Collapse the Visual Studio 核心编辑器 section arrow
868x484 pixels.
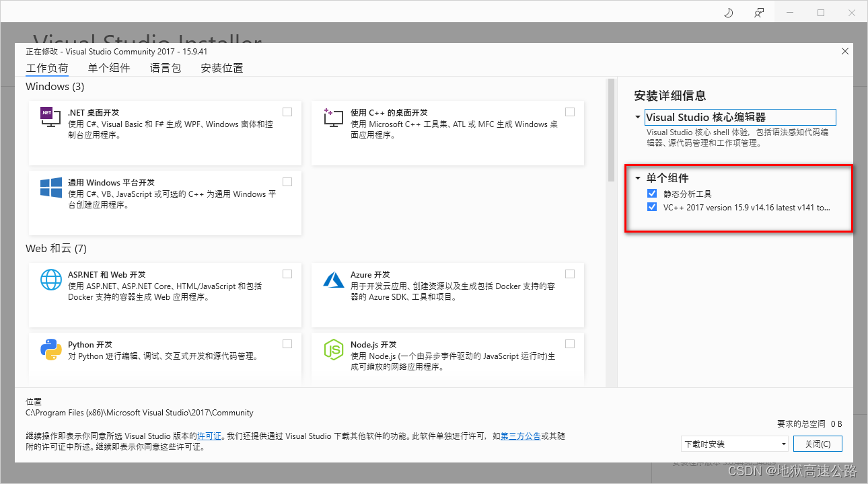click(x=637, y=117)
